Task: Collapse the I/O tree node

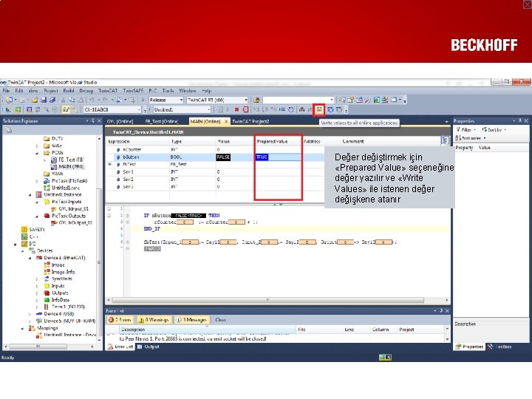Action: [16, 244]
